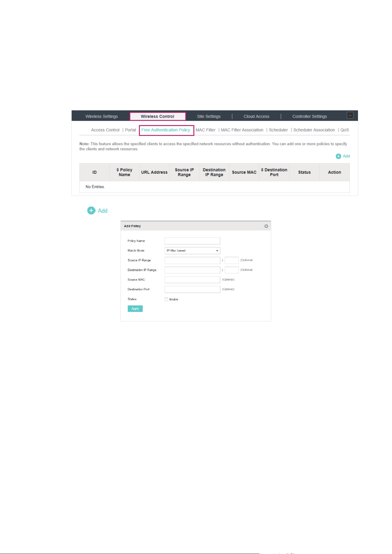Image resolution: width=392 pixels, height=554 pixels.
Task: Select the Wireless Control tab
Action: (x=158, y=116)
